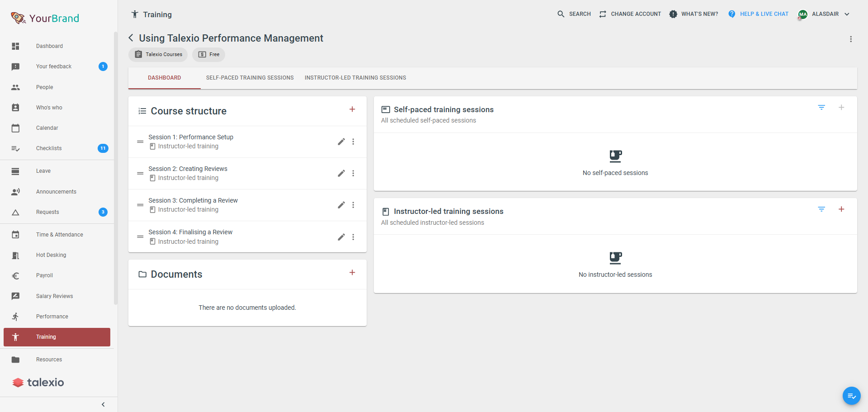Open more options for Session 3
This screenshot has height=412, width=868.
point(353,205)
